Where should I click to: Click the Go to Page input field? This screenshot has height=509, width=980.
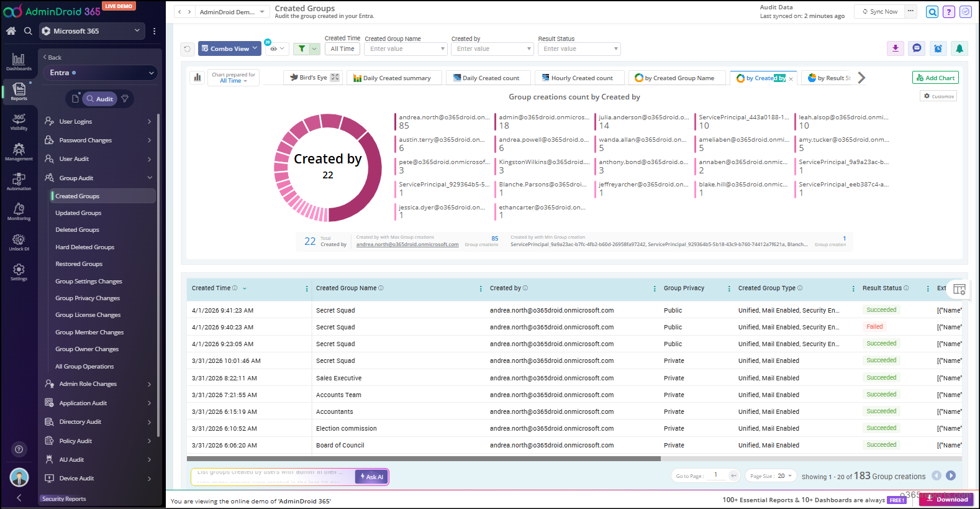click(716, 475)
